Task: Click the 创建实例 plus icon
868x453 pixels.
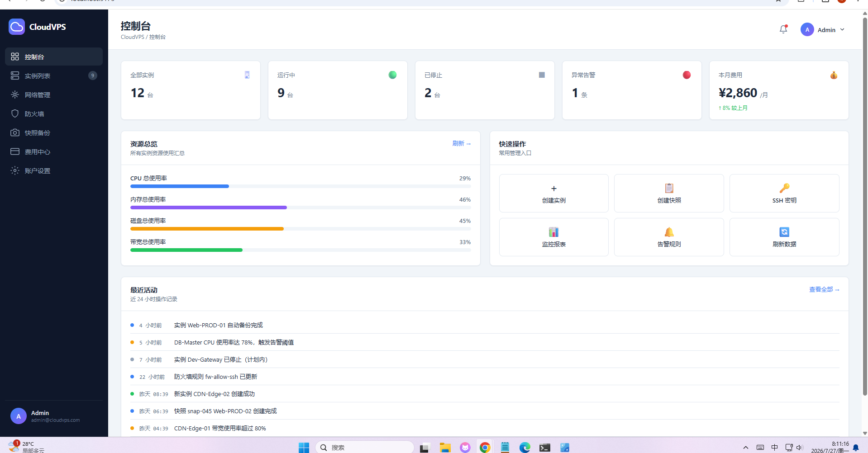Action: point(553,189)
